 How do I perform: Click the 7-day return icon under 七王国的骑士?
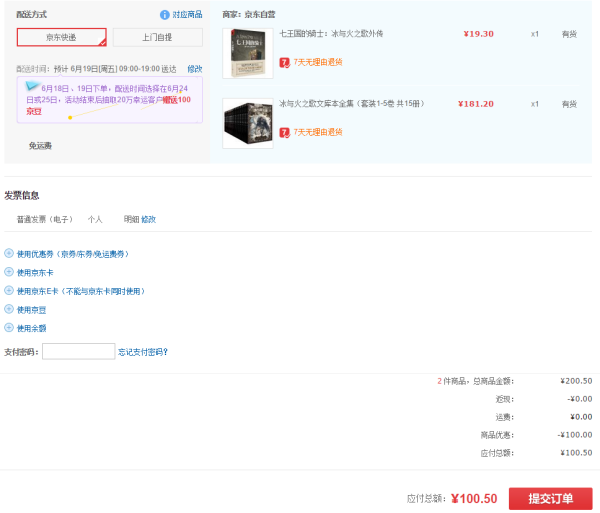pos(285,62)
